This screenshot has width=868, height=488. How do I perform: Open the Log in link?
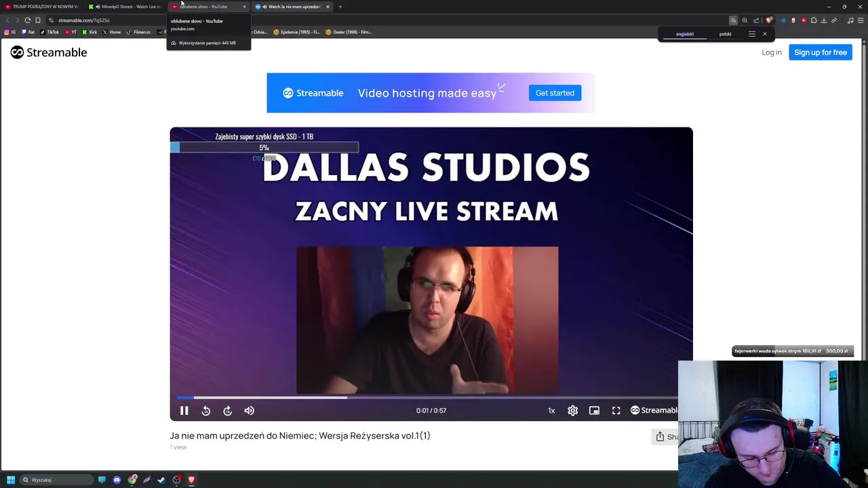click(x=771, y=52)
